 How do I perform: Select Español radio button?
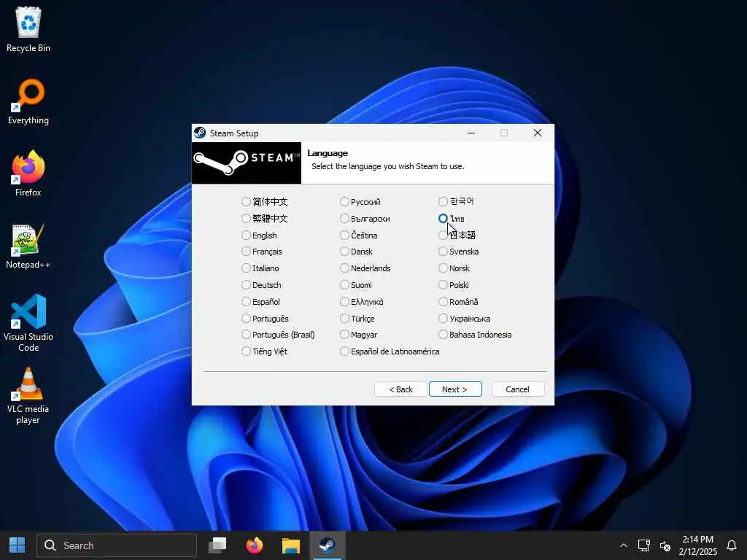(x=246, y=301)
